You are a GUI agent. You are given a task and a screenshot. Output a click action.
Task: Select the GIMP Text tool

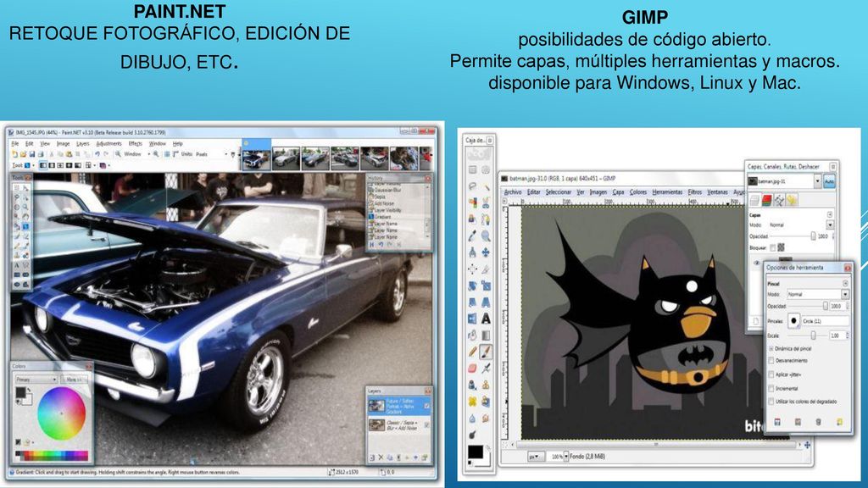pyautogui.click(x=486, y=319)
